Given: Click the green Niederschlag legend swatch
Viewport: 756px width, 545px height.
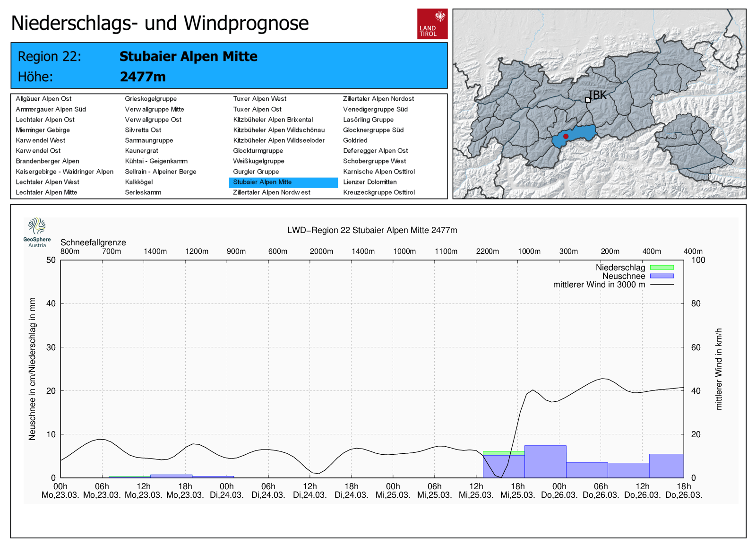Looking at the screenshot, I should tap(661, 268).
